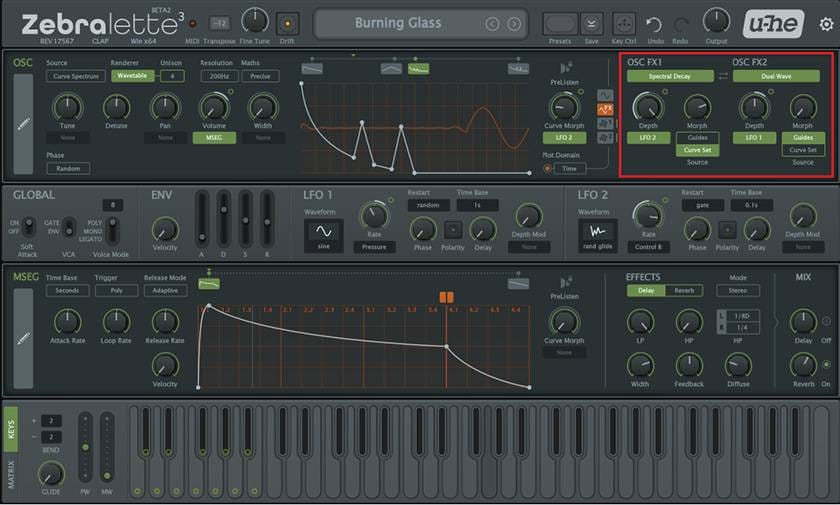
Task: Toggle the VCA Gate/Env switch
Action: (x=69, y=227)
